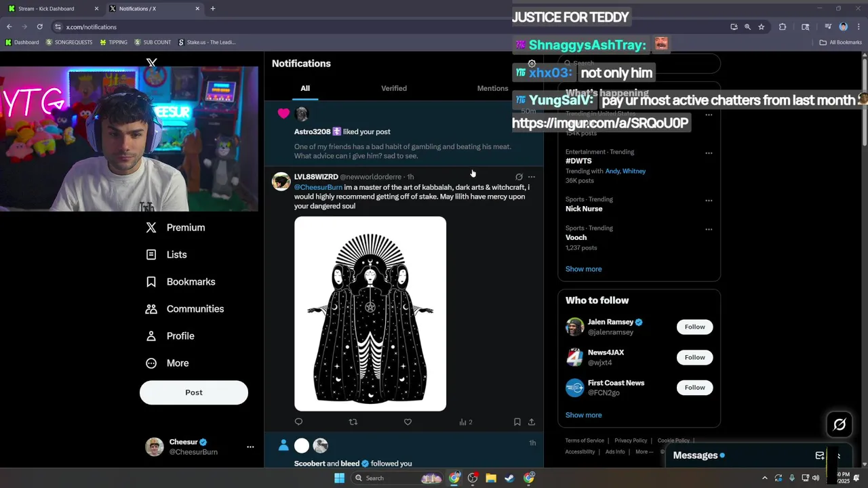This screenshot has height=488, width=868.
Task: Open the TIPPING bookmark
Action: (113, 42)
